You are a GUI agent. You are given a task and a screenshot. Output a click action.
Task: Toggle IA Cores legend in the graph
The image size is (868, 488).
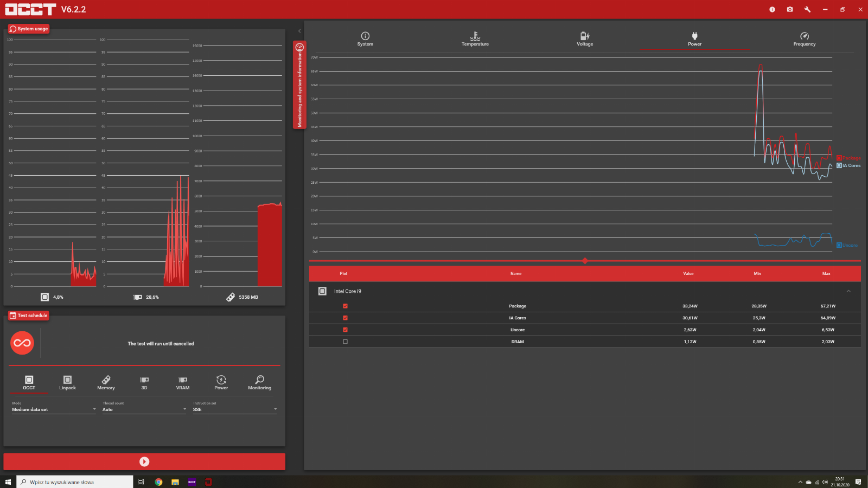pyautogui.click(x=848, y=165)
